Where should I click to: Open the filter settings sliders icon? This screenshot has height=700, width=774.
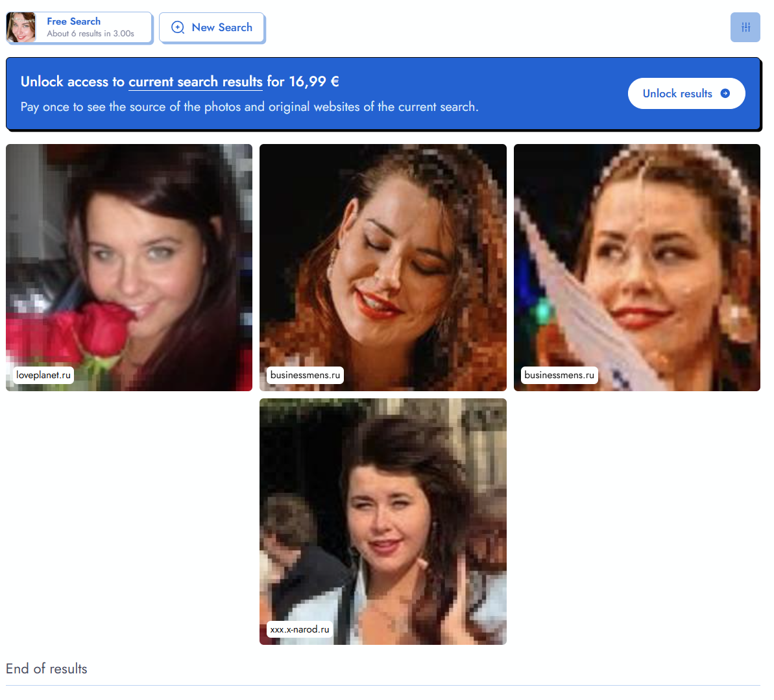click(x=745, y=27)
